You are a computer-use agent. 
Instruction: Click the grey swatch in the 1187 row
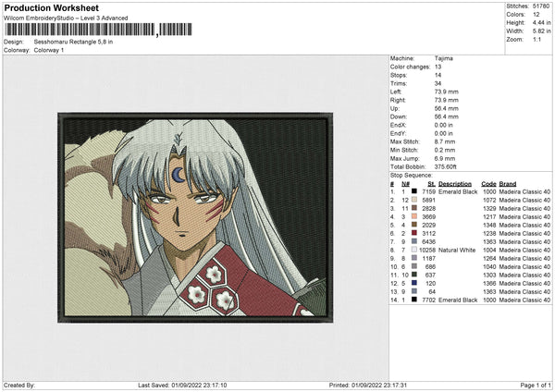(x=414, y=258)
